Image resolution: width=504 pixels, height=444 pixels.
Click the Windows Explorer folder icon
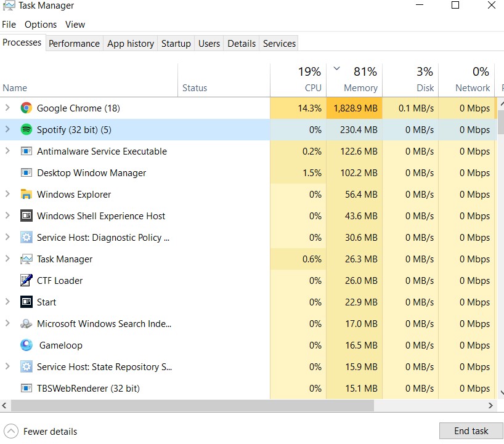pyautogui.click(x=26, y=194)
